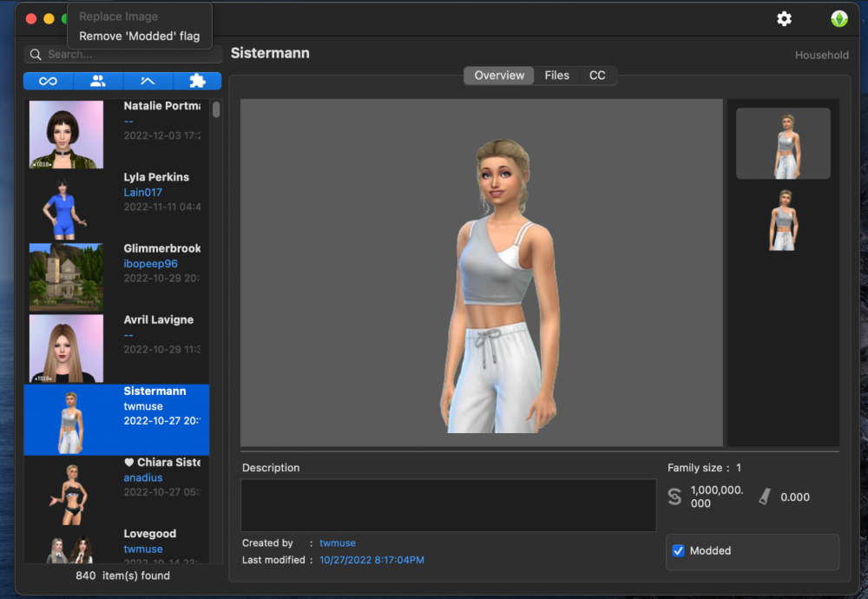The image size is (868, 599).
Task: Click the heart icon beside Chiara
Action: [x=129, y=462]
